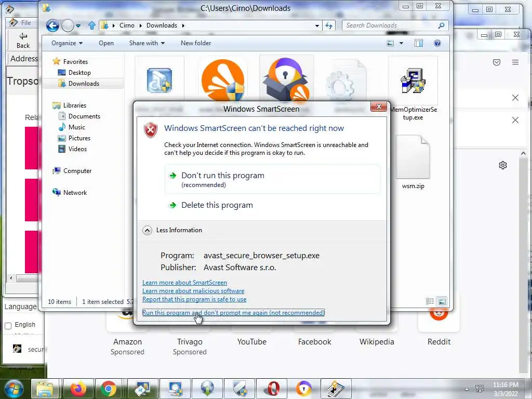Image resolution: width=532 pixels, height=399 pixels.
Task: Open the YouTube shortcut tile
Action: (x=252, y=342)
